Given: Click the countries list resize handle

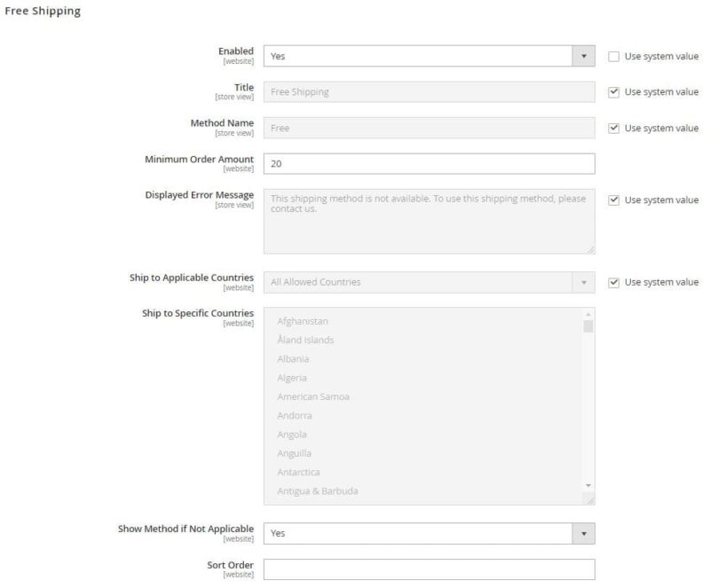Looking at the screenshot, I should tap(590, 500).
